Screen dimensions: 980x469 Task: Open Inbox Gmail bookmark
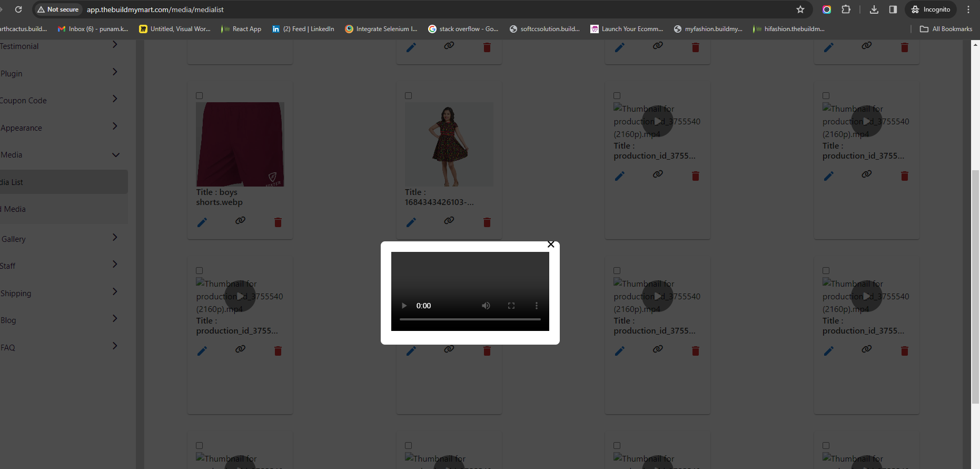coord(93,29)
